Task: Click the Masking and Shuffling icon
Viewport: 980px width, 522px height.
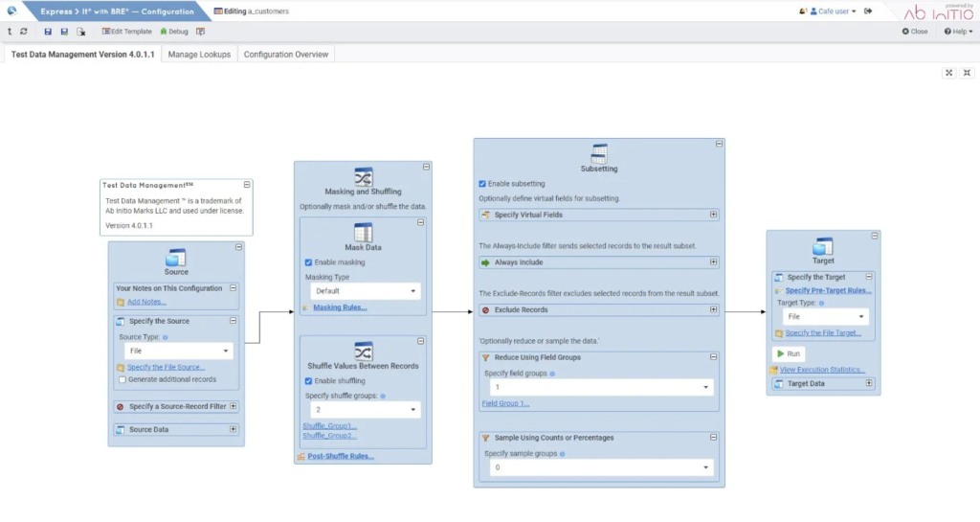Action: click(363, 177)
